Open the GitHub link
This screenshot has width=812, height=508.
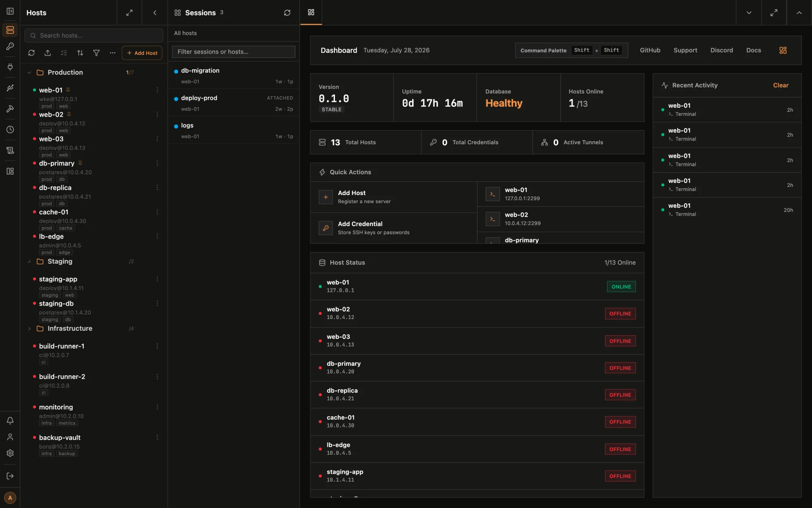click(650, 50)
